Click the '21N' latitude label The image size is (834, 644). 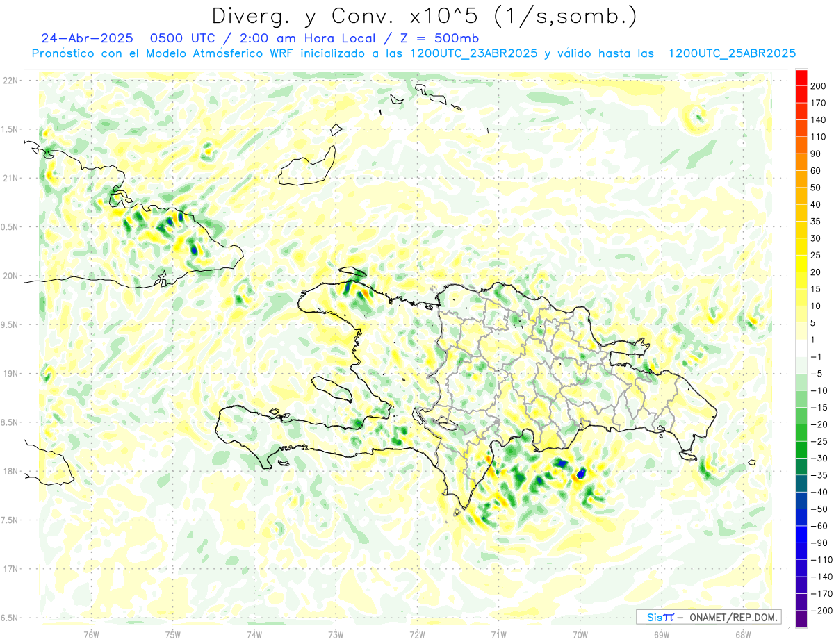pos(10,178)
